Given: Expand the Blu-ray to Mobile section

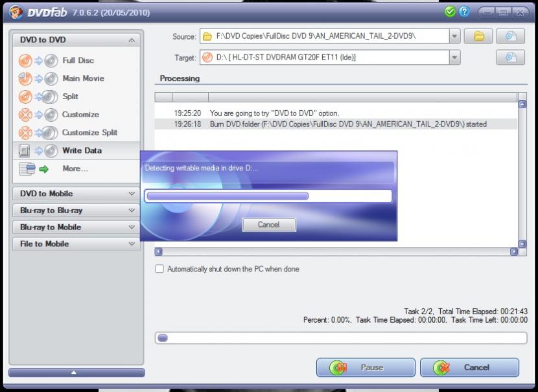Looking at the screenshot, I should pyautogui.click(x=76, y=227).
